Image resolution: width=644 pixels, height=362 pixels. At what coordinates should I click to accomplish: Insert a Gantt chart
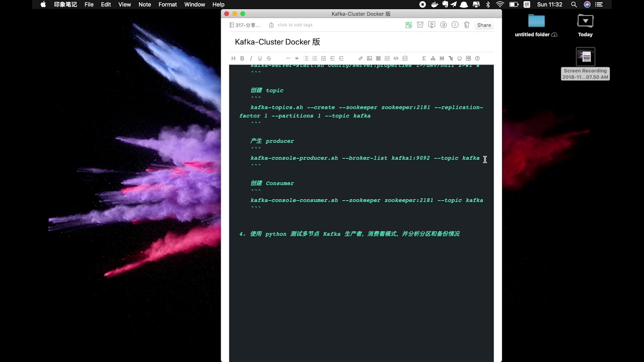tap(451, 58)
